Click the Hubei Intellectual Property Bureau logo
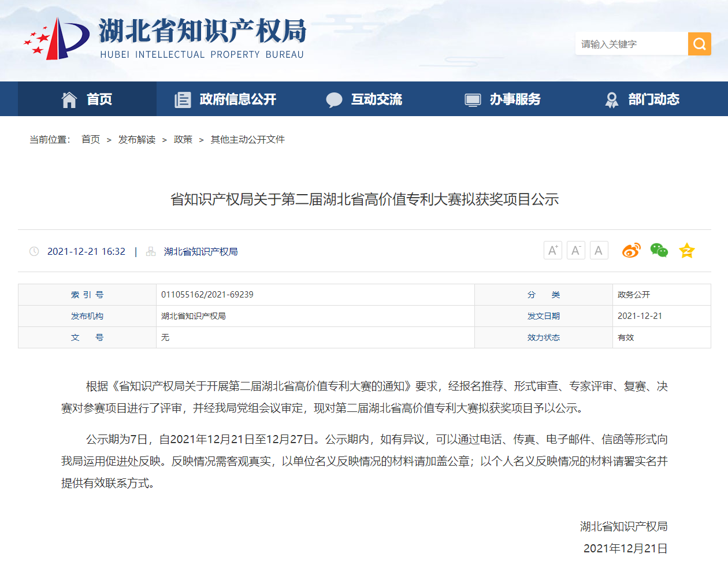Viewport: 728px width, 561px height. pos(165,38)
